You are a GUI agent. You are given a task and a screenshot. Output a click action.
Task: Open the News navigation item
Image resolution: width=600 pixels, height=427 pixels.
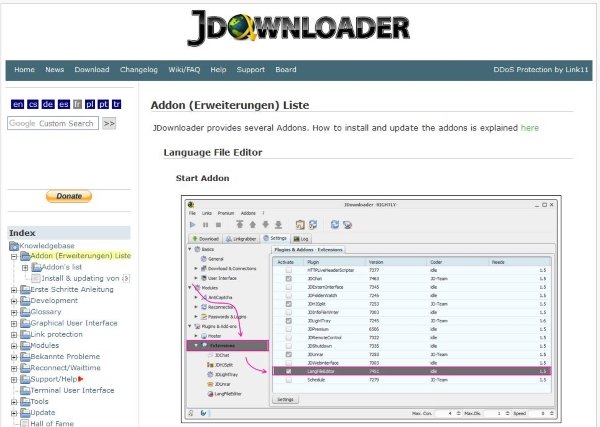tap(55, 70)
